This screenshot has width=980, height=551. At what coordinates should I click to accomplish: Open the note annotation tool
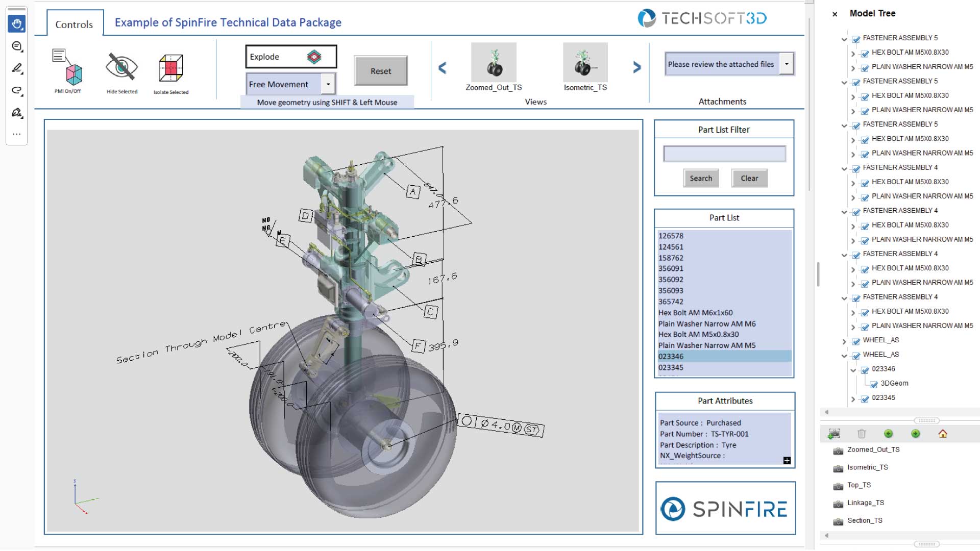(16, 46)
